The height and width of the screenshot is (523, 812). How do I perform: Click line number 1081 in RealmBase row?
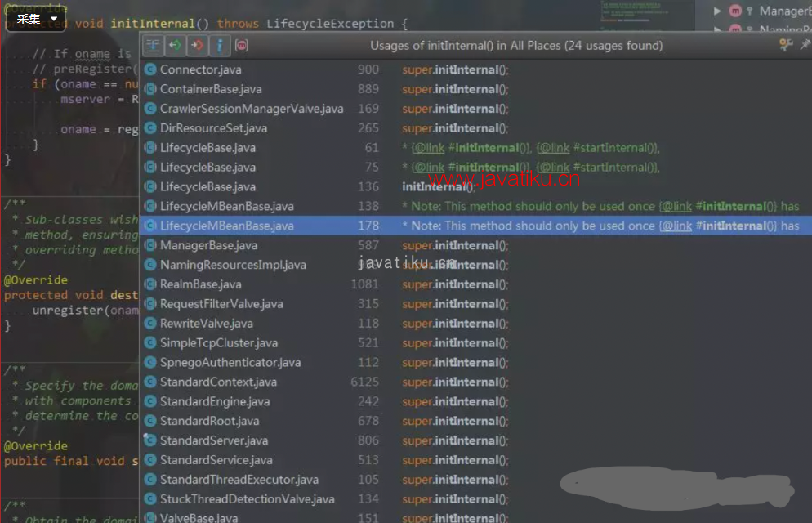364,284
